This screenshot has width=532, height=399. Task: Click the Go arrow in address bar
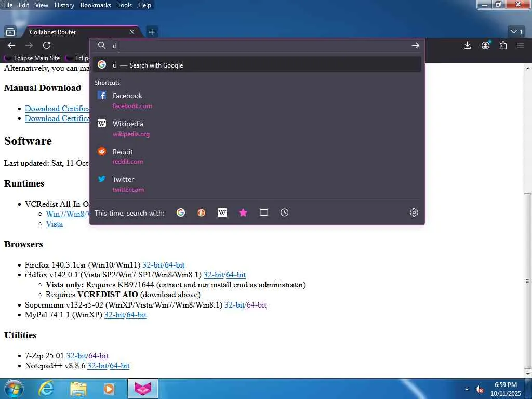(415, 45)
